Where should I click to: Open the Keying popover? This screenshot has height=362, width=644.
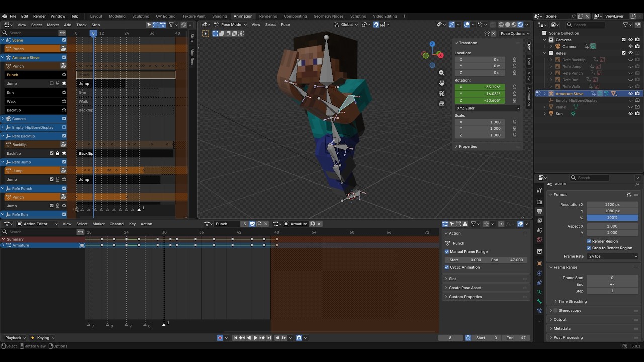pos(43,338)
